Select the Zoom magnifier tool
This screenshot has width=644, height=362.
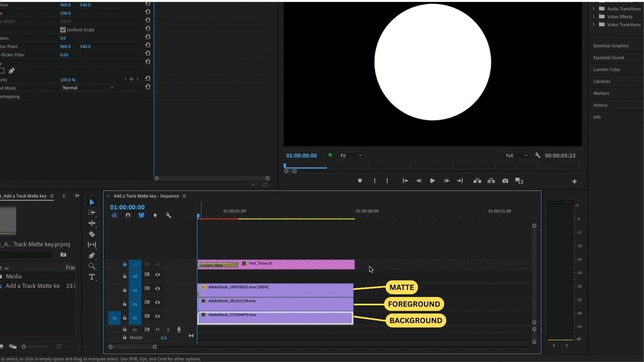[92, 266]
